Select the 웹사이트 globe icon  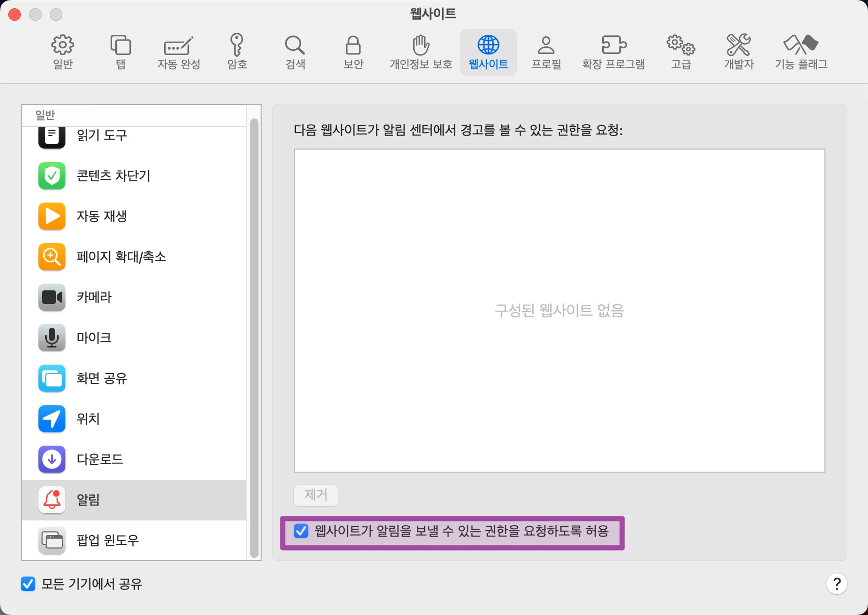click(489, 45)
